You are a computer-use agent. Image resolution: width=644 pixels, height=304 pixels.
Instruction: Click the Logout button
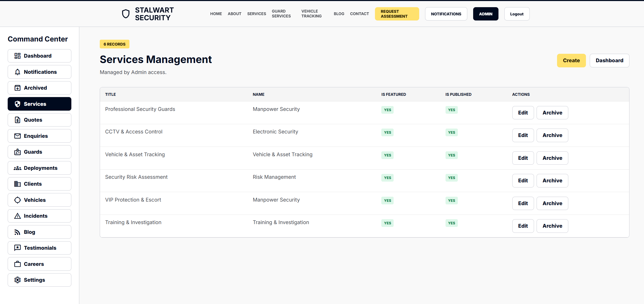pos(517,14)
